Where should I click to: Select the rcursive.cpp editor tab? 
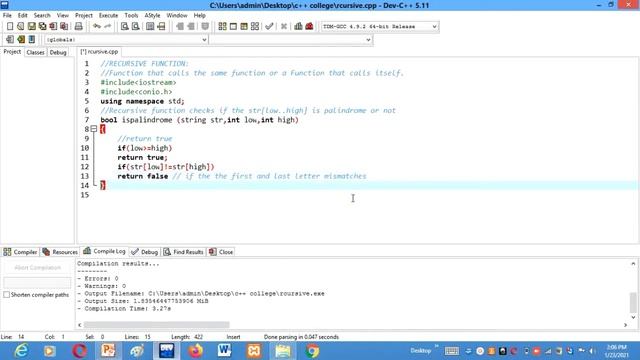(99, 52)
